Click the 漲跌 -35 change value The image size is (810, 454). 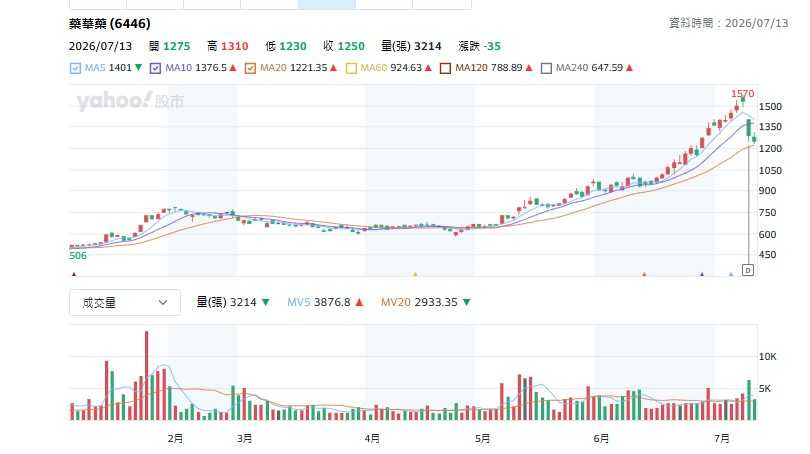(x=479, y=46)
